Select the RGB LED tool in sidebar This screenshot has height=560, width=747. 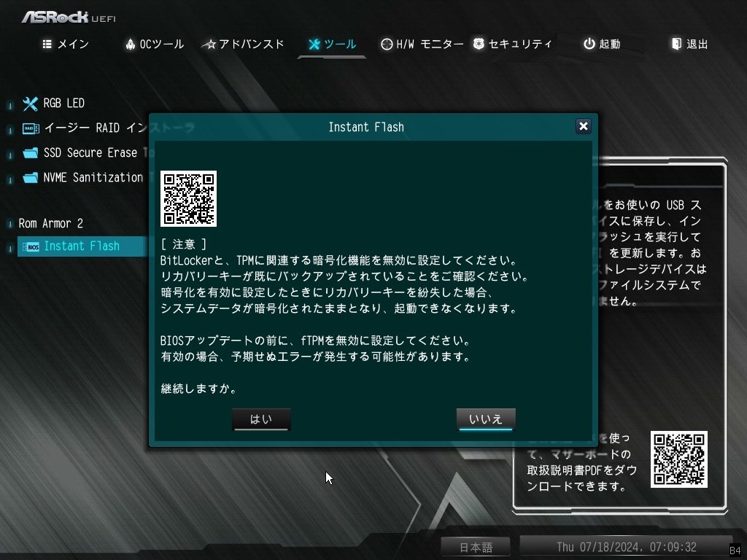click(x=63, y=103)
